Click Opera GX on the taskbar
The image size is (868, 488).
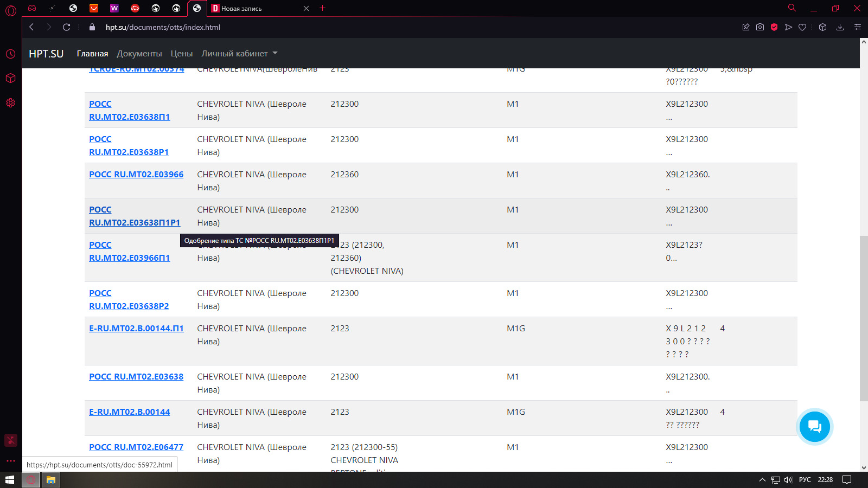tap(31, 480)
